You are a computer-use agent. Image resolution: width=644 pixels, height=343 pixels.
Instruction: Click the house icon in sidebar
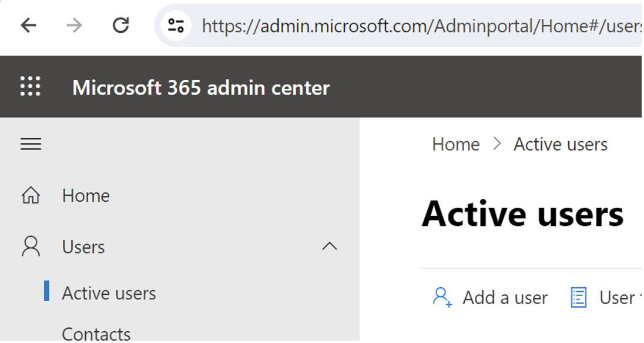point(31,195)
